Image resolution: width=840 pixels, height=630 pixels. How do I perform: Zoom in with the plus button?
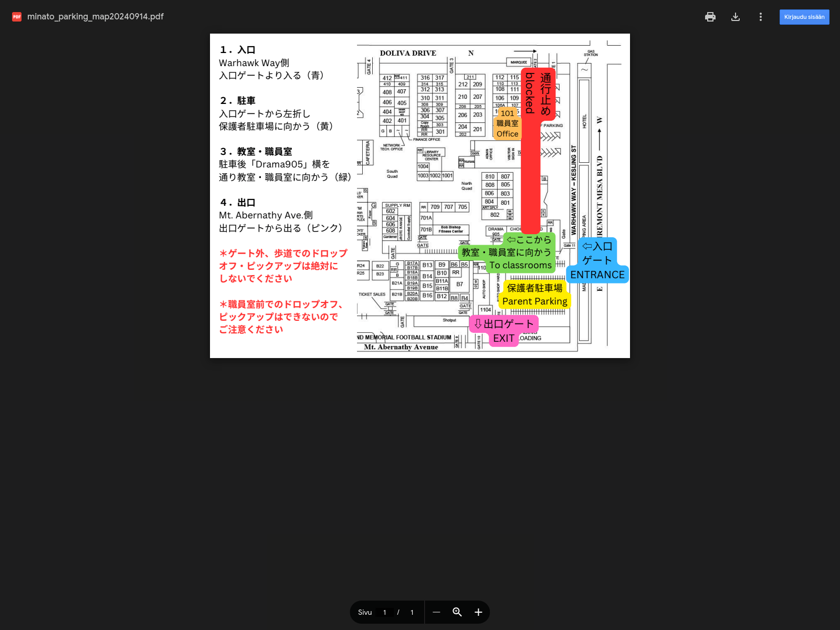coord(478,612)
